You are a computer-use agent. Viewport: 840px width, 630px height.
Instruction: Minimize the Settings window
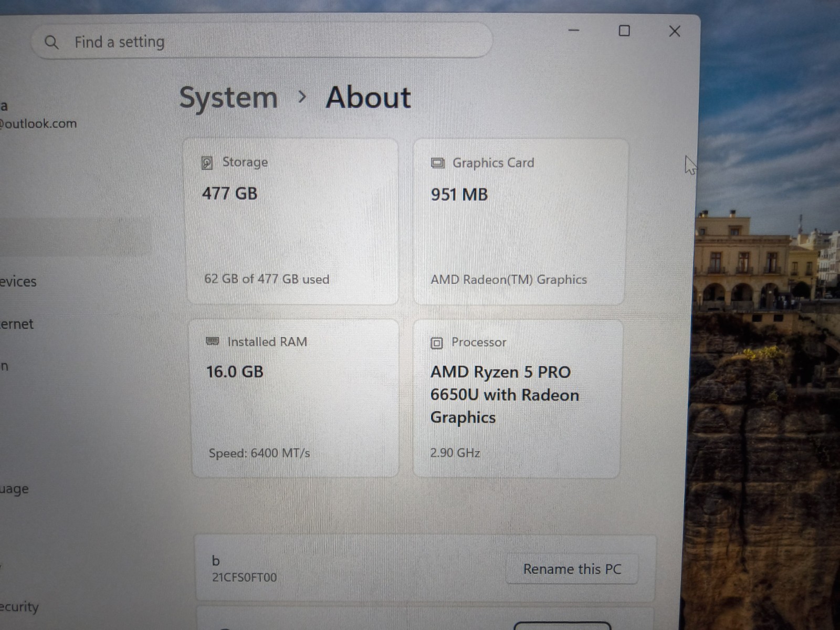pos(574,30)
